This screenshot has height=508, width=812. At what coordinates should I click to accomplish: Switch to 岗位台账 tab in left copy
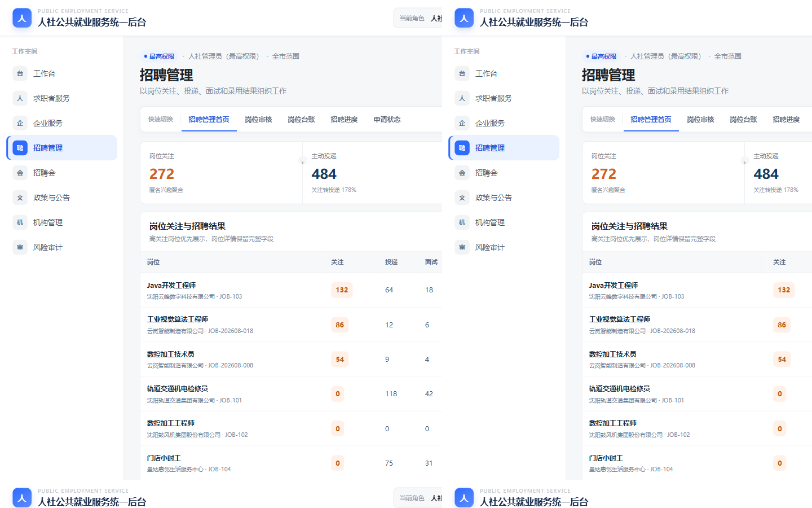pyautogui.click(x=301, y=120)
